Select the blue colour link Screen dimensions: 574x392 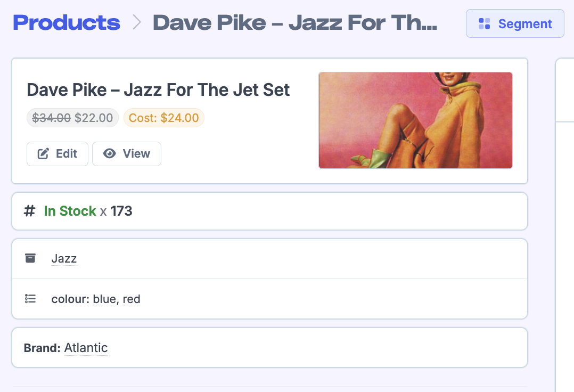click(x=104, y=299)
